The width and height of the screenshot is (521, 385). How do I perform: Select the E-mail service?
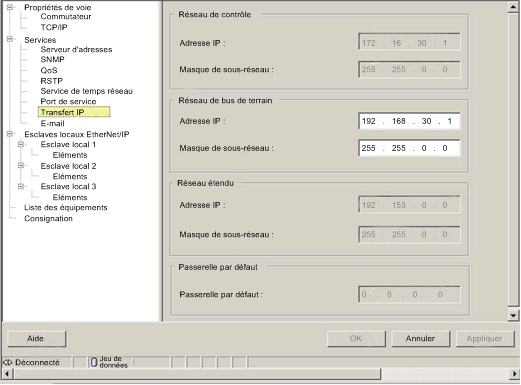pos(52,124)
